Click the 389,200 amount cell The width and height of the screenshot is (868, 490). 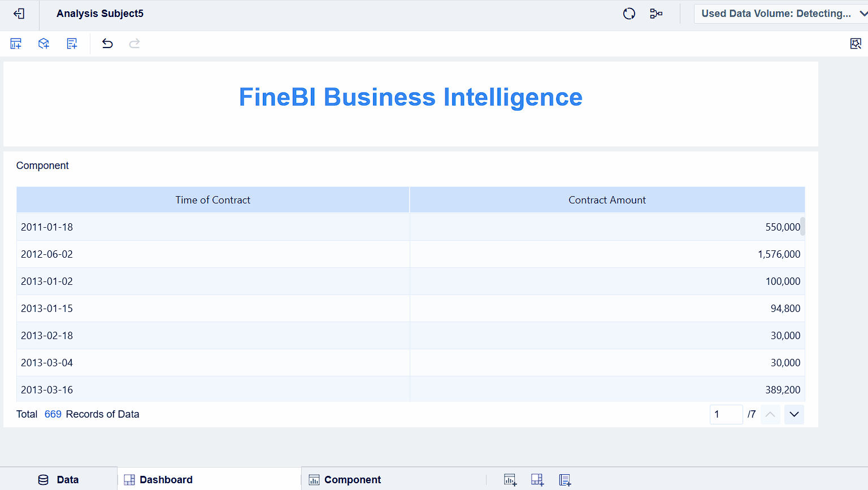coord(607,389)
